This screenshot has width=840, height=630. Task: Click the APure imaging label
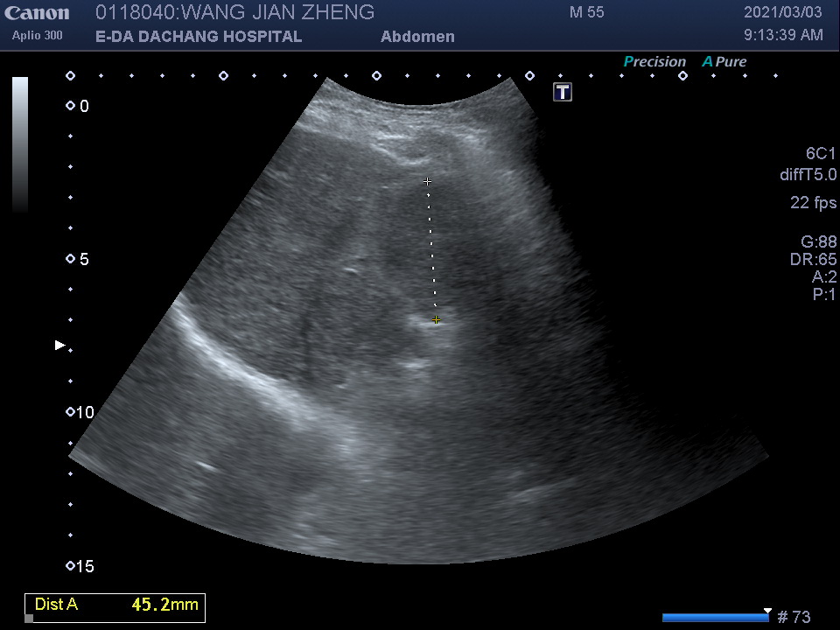[724, 61]
